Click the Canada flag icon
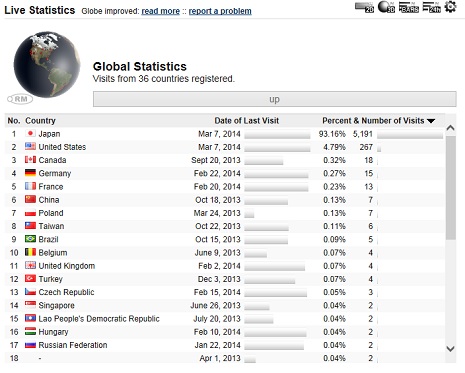 coord(30,160)
